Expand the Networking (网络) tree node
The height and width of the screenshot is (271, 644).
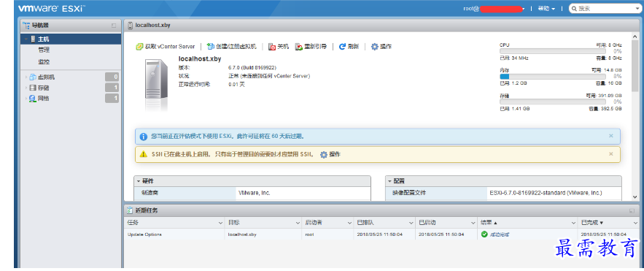(27, 99)
